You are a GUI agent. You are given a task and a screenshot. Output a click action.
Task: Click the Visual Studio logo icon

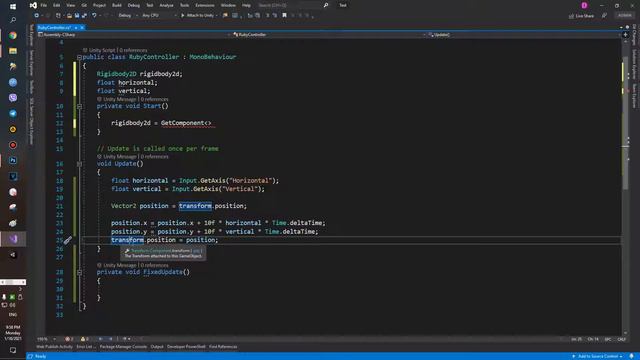33,5
